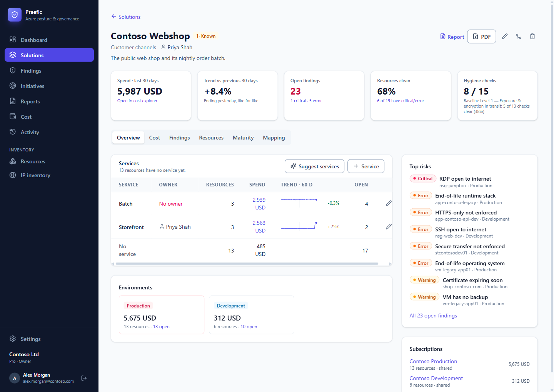Viewport: 554px width, 392px height.
Task: Open the Mapping tab
Action: pyautogui.click(x=274, y=138)
